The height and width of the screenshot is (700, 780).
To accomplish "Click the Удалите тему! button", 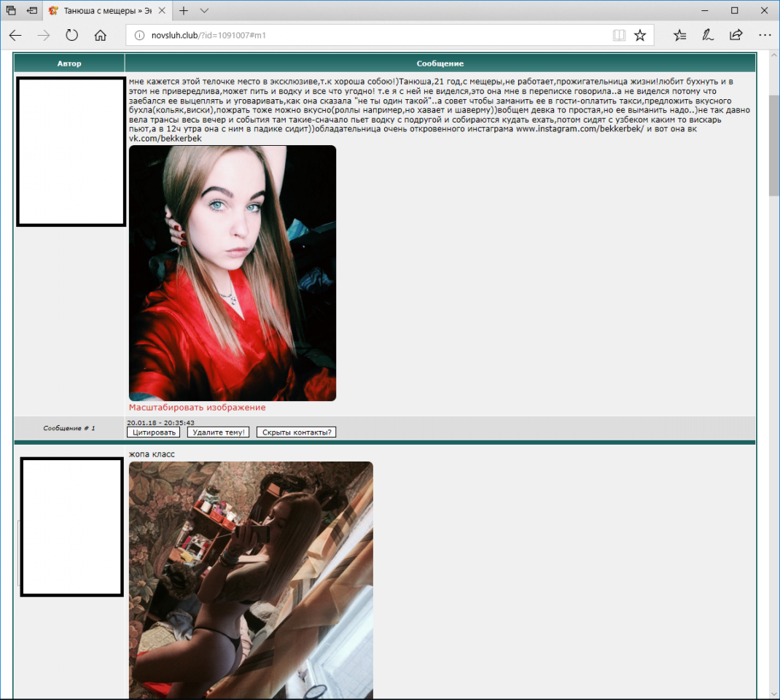I will pyautogui.click(x=218, y=432).
